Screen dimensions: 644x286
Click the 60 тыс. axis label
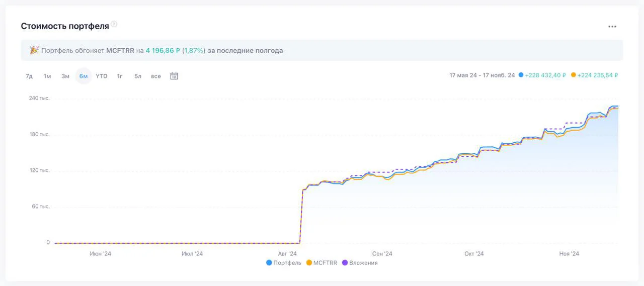(x=41, y=207)
